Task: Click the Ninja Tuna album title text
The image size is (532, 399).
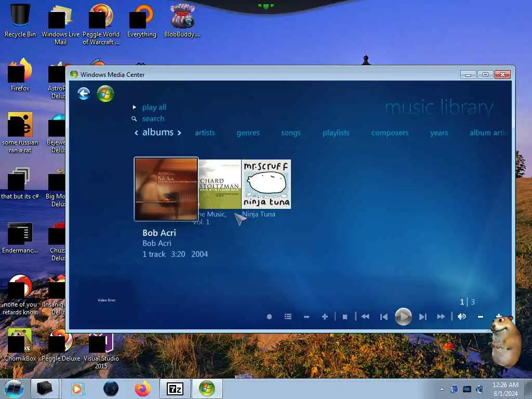Action: (259, 214)
